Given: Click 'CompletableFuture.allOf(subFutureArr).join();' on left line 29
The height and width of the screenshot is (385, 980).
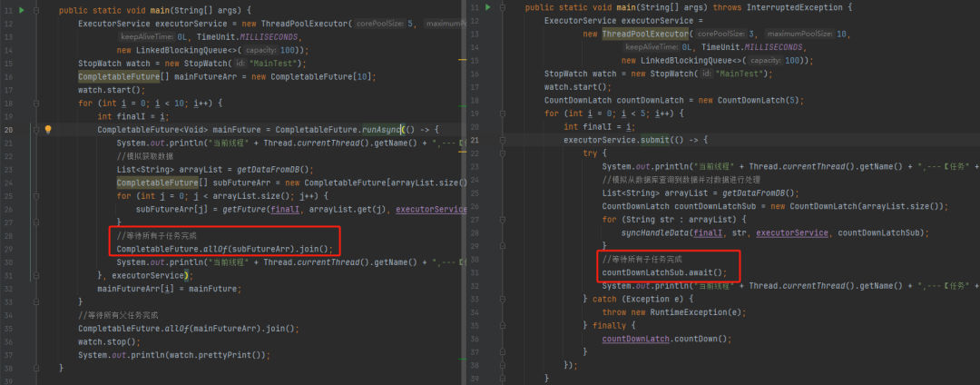Looking at the screenshot, I should coord(225,248).
